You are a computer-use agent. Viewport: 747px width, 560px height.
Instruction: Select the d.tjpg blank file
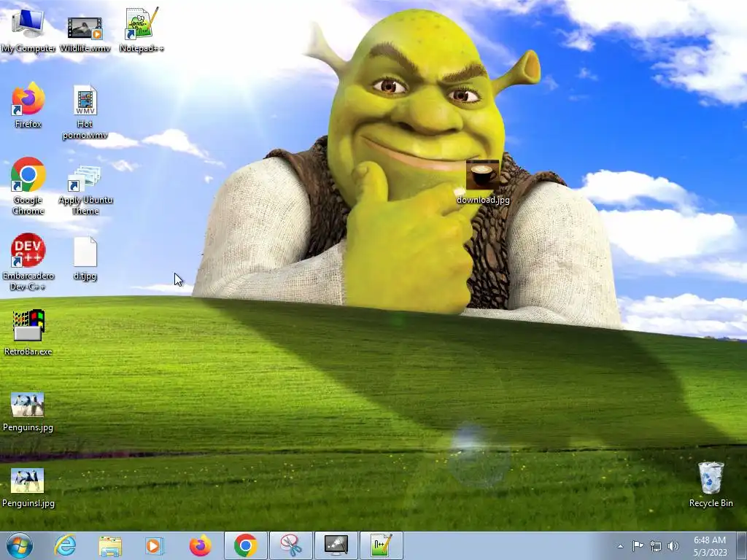pyautogui.click(x=85, y=259)
